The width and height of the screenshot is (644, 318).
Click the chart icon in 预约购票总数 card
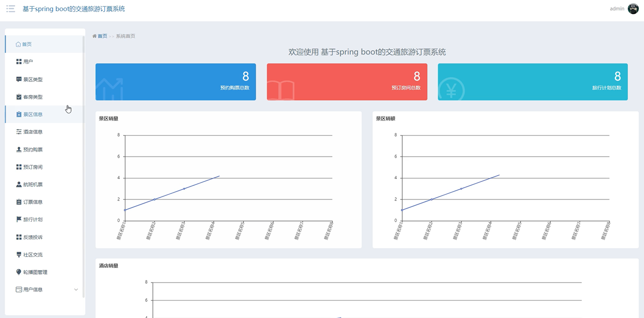coord(109,89)
